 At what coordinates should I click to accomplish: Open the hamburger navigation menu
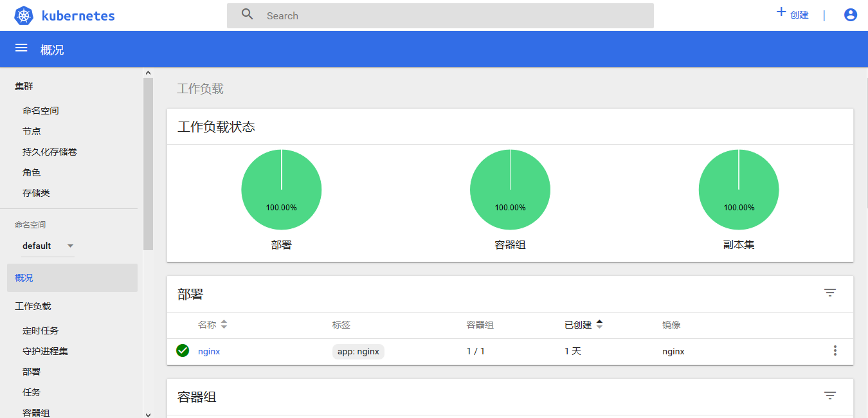pyautogui.click(x=21, y=48)
